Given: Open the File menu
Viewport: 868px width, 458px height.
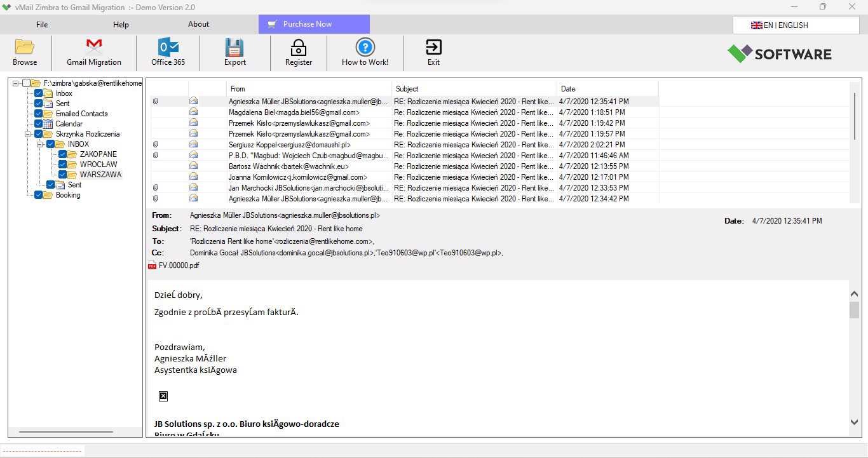Looking at the screenshot, I should coord(42,25).
